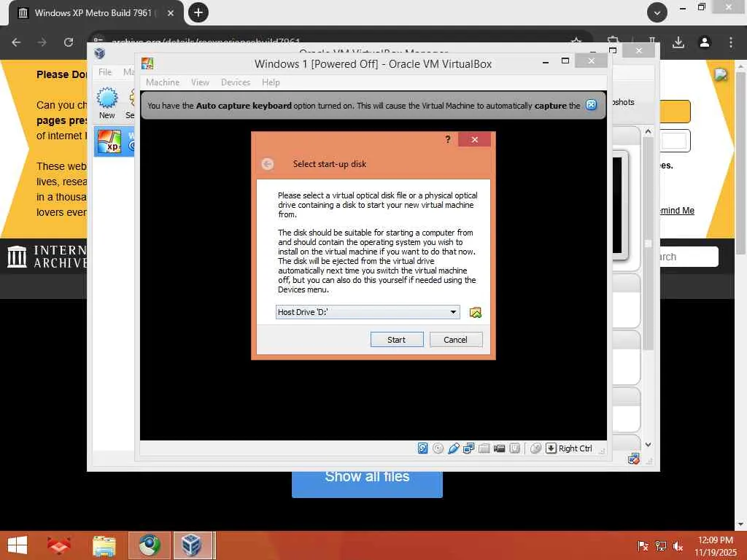747x560 pixels.
Task: Click the Start button in wizard
Action: coord(397,340)
